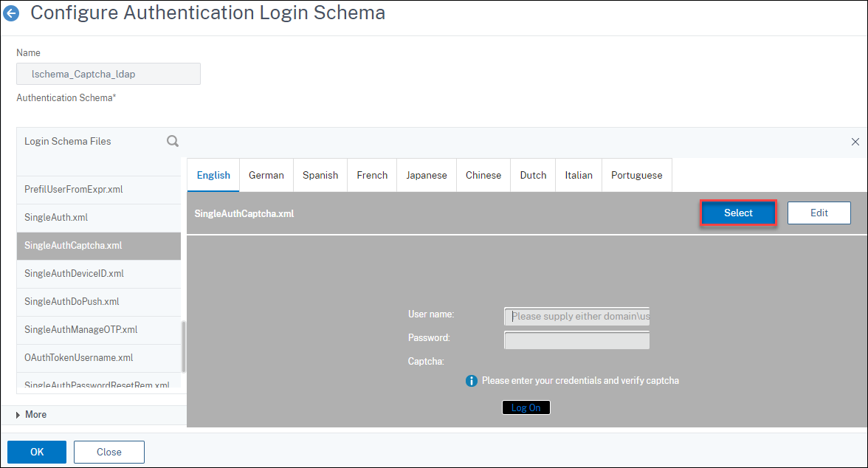Click the Edit button
The height and width of the screenshot is (468, 868).
coord(819,213)
